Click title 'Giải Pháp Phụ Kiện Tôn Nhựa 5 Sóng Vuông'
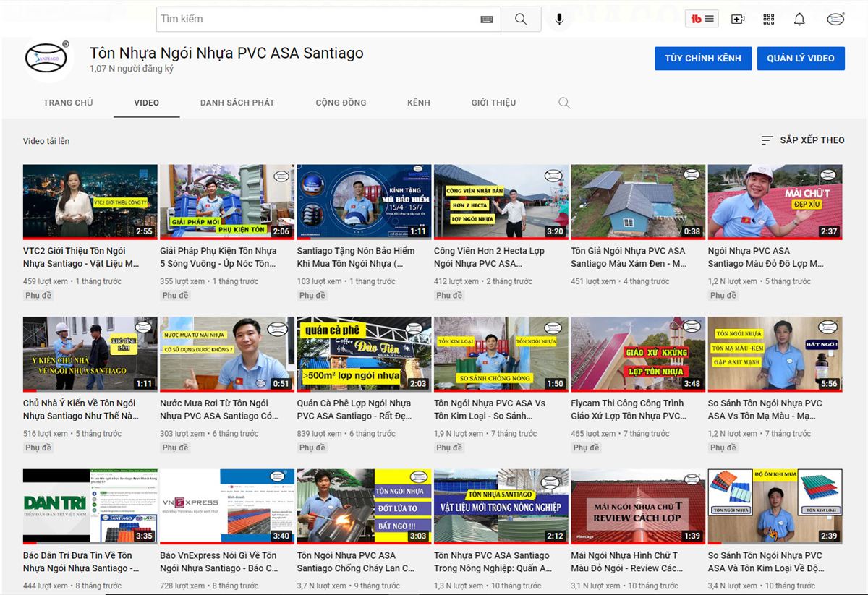Image resolution: width=868 pixels, height=595 pixels. (x=218, y=257)
